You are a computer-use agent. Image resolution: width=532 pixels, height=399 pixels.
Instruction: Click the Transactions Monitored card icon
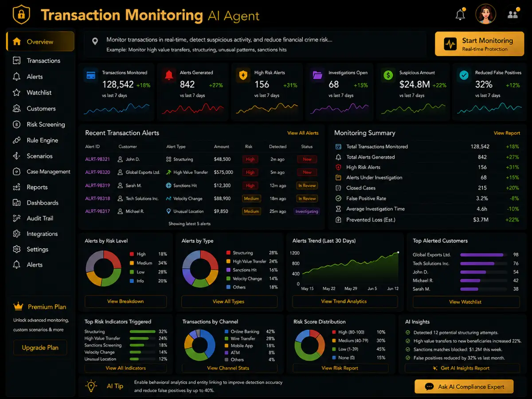coord(91,75)
